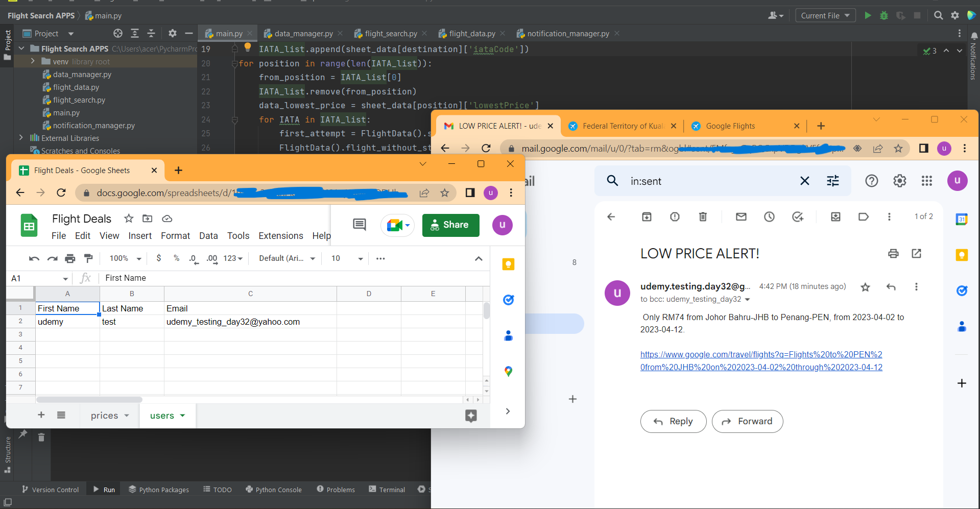Click Reply button under the email
980x509 pixels.
674,421
